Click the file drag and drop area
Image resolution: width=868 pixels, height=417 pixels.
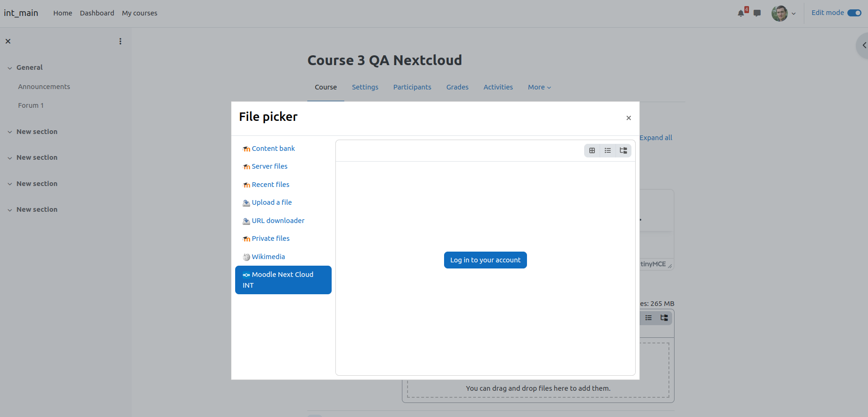click(538, 388)
